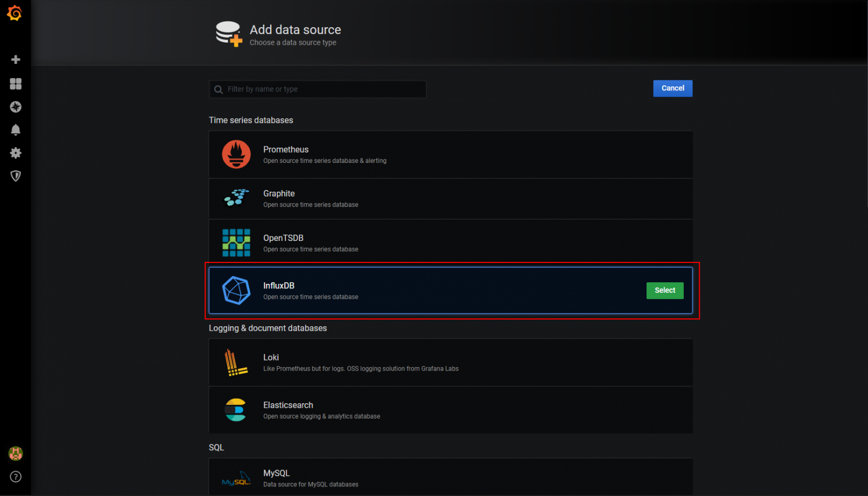Choose the MySQL data source entry
The width and height of the screenshot is (868, 496).
(450, 477)
